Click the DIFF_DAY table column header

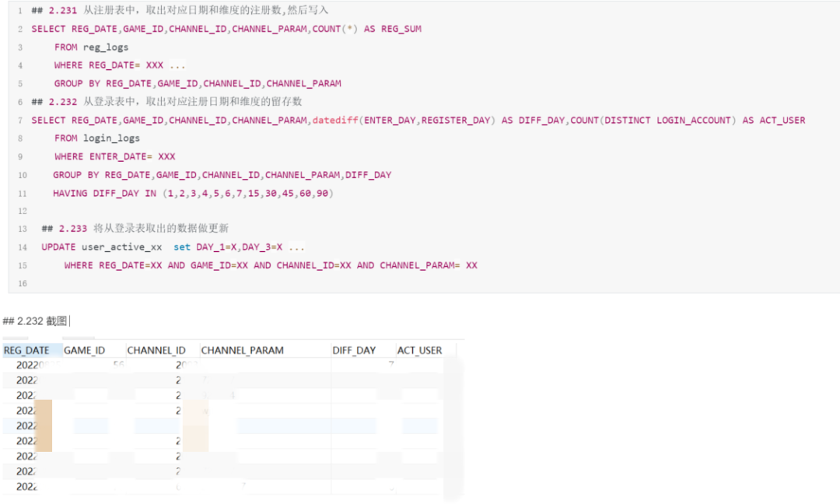tap(354, 350)
